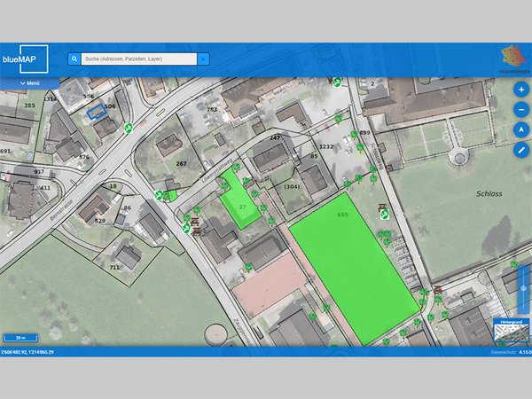Click the bench icon above the parcel 655 dog marker
Viewport: 532px width, 399px height.
383,207
